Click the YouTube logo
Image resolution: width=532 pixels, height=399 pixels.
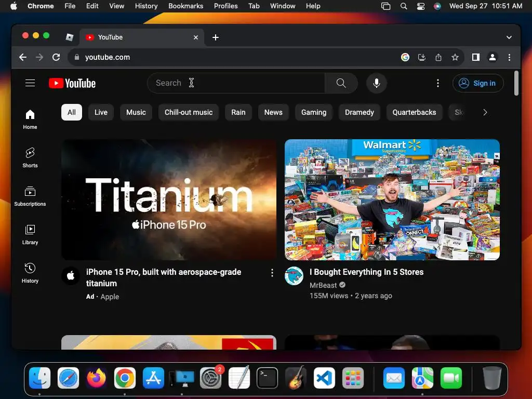72,83
